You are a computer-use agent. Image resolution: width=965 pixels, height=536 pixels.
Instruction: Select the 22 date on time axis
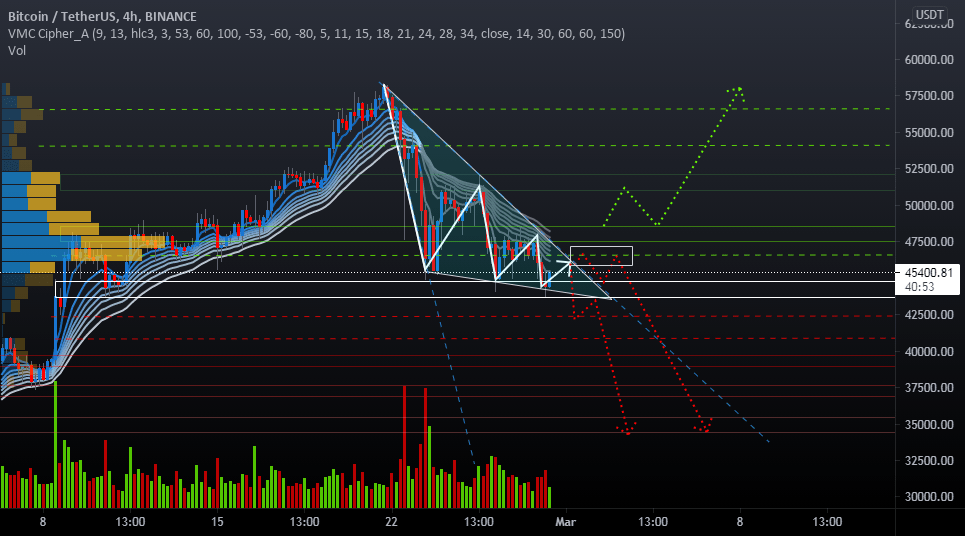pos(391,522)
